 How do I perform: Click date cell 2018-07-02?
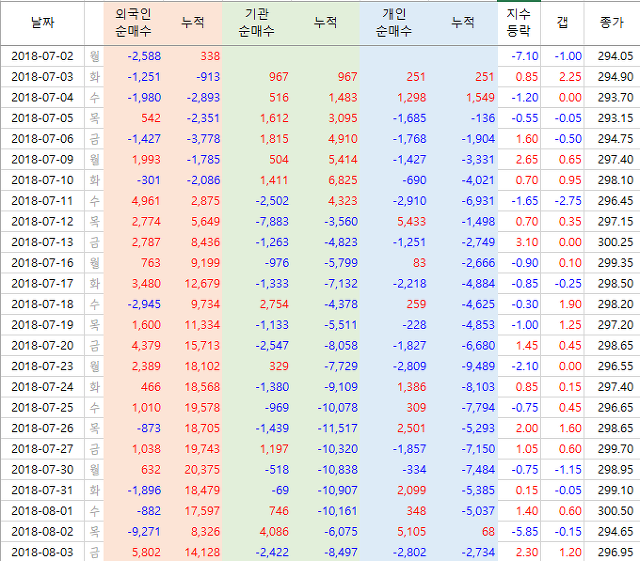pos(42,56)
